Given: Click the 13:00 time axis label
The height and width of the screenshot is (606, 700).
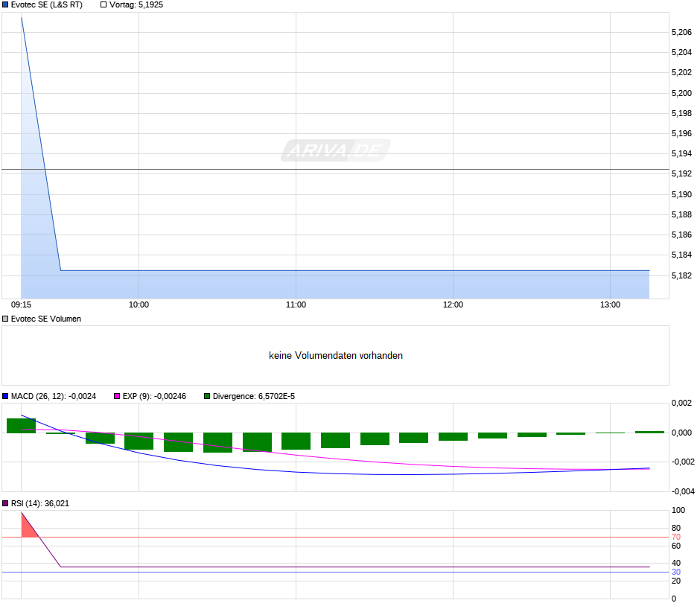Looking at the screenshot, I should tap(611, 304).
